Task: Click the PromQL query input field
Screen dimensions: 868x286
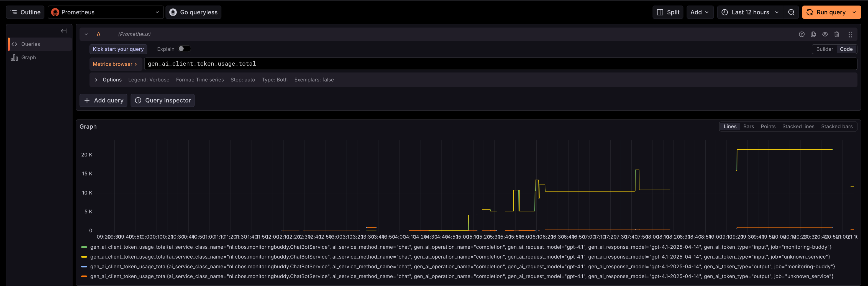Action: point(500,64)
